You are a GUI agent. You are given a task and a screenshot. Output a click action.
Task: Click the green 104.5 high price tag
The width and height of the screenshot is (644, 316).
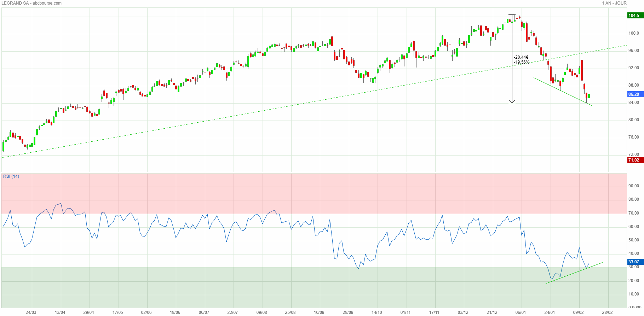(x=635, y=16)
